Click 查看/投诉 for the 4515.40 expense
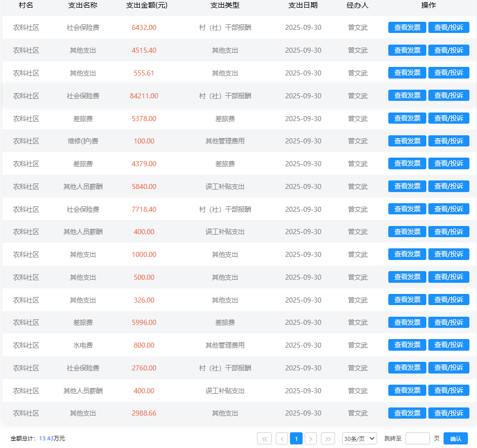 point(449,50)
